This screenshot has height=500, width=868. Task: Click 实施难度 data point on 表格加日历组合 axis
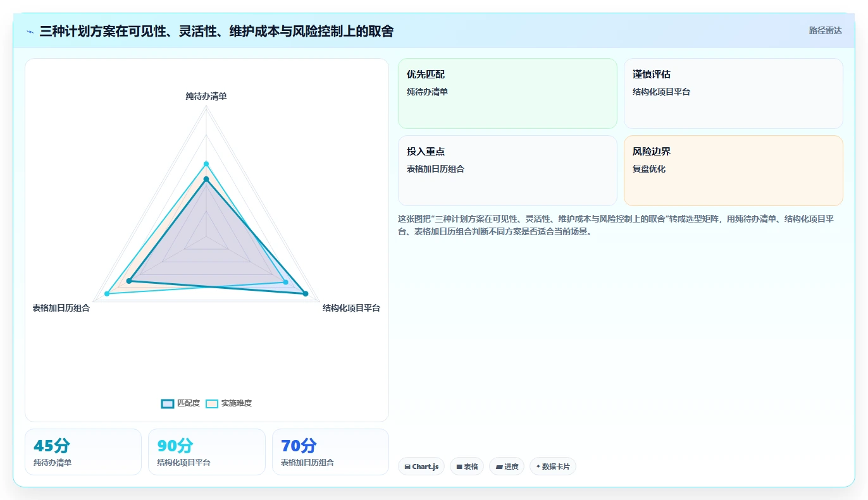pyautogui.click(x=107, y=293)
